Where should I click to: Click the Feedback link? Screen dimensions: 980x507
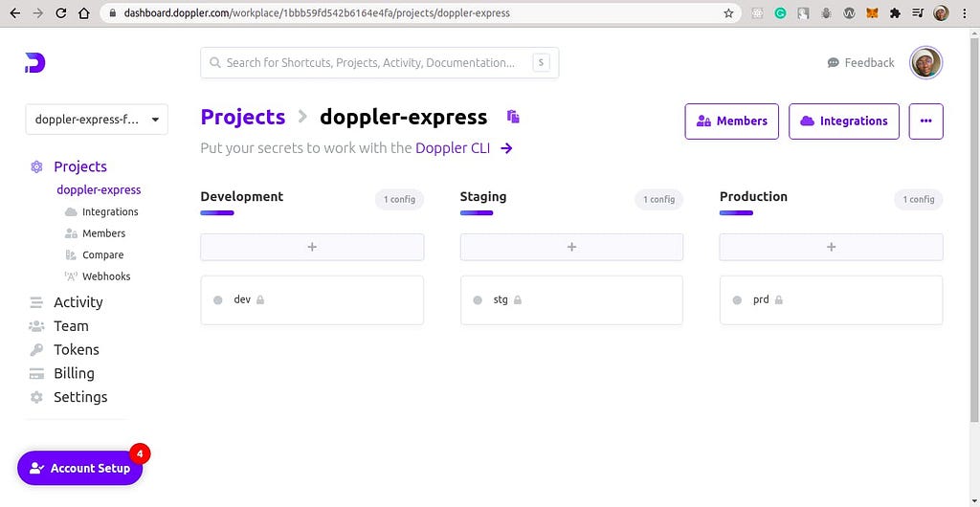point(869,62)
